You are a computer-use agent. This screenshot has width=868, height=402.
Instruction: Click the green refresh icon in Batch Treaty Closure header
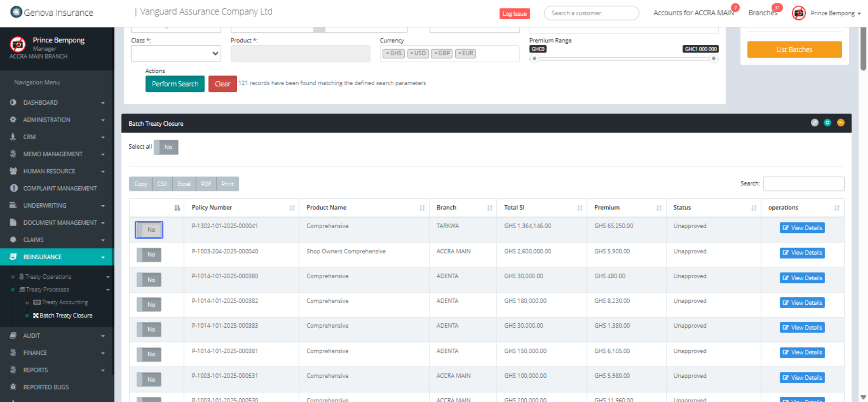827,123
